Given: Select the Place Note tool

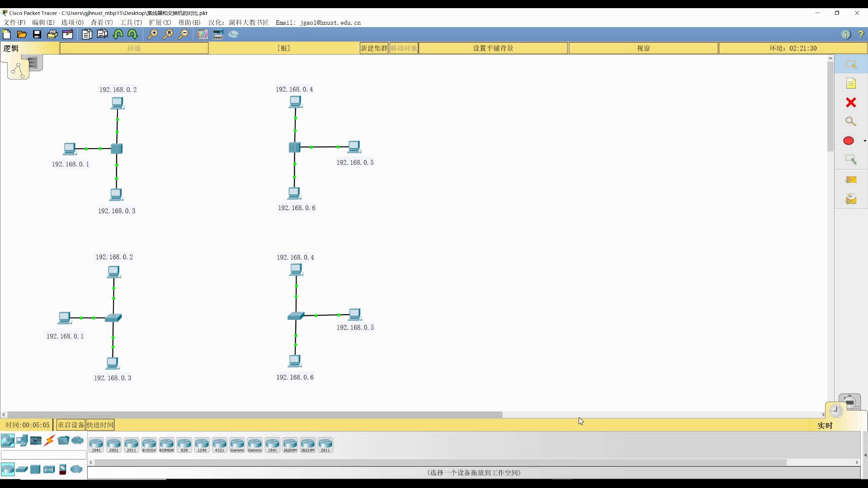Looking at the screenshot, I should point(851,84).
